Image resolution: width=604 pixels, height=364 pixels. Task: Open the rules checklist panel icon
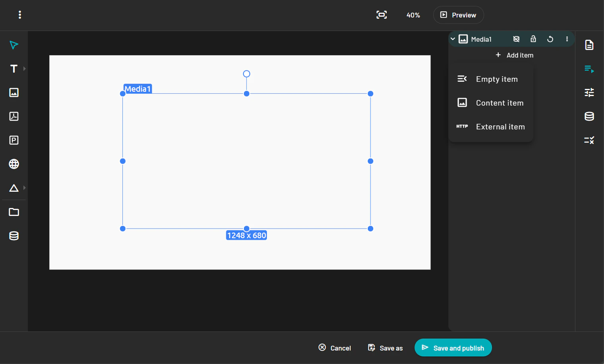589,140
